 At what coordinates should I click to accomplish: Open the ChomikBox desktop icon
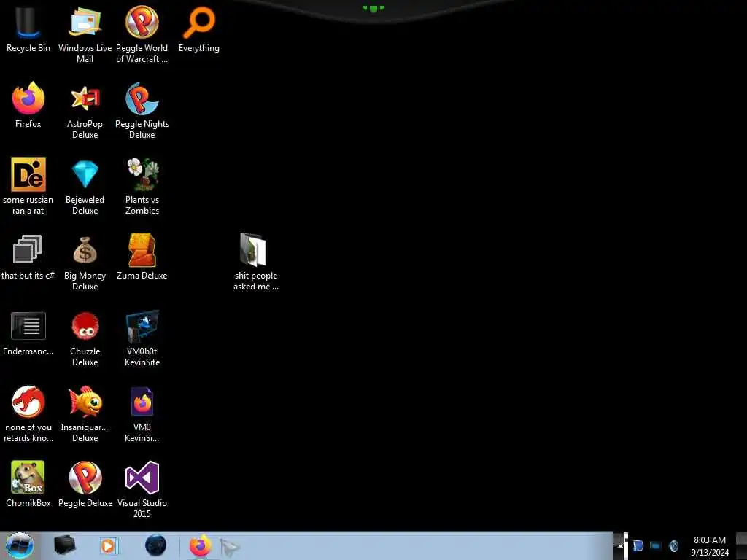(x=28, y=484)
